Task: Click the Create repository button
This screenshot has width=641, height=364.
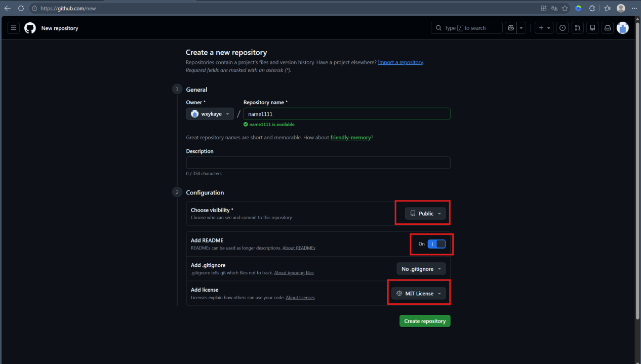Action: pyautogui.click(x=425, y=321)
